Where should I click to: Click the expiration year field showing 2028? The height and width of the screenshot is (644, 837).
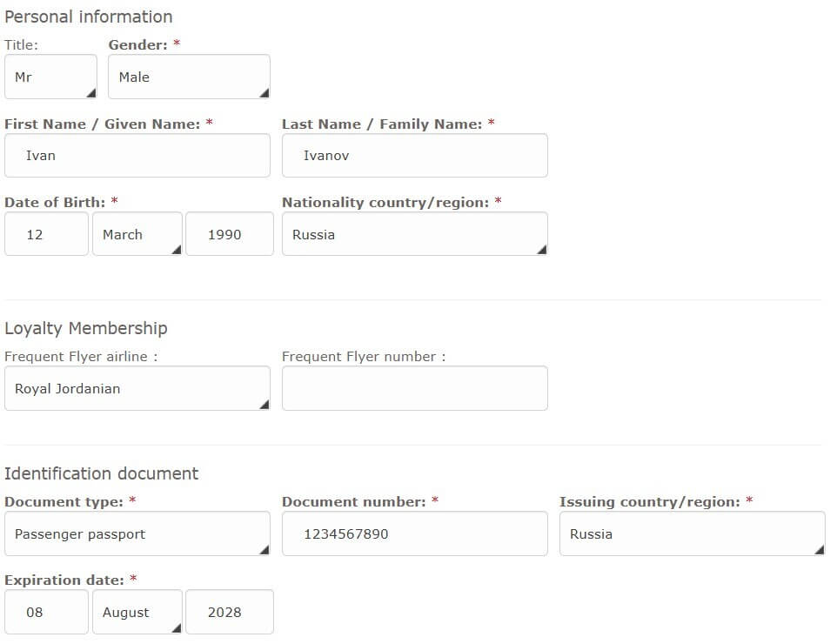(x=230, y=612)
